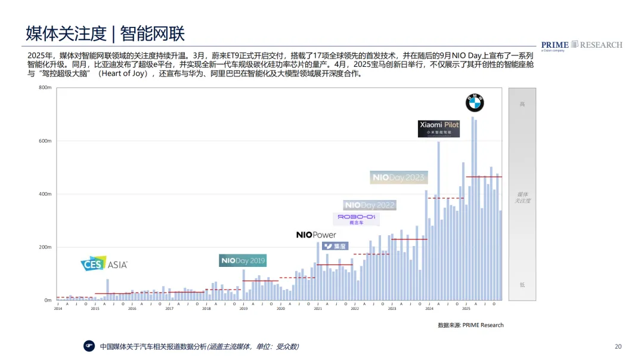
Task: Click the footer caption 中国媒体关于汽车相关报道数据分析
Action: [153, 346]
